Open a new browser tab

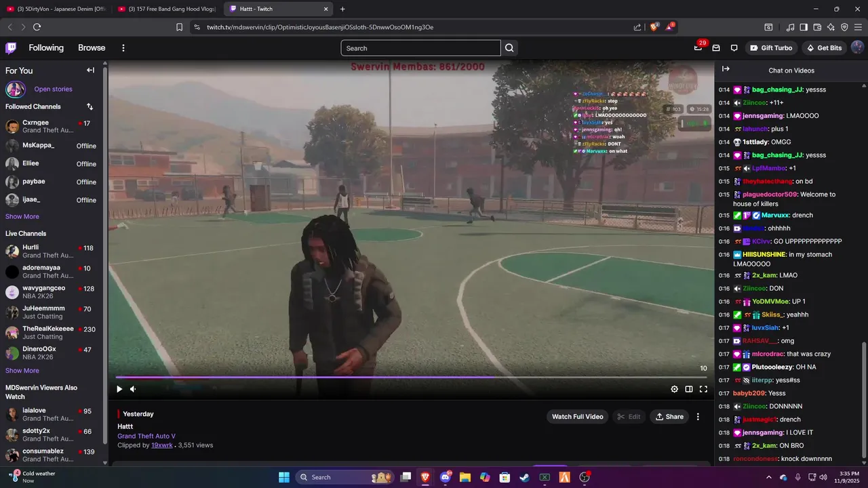(x=342, y=9)
